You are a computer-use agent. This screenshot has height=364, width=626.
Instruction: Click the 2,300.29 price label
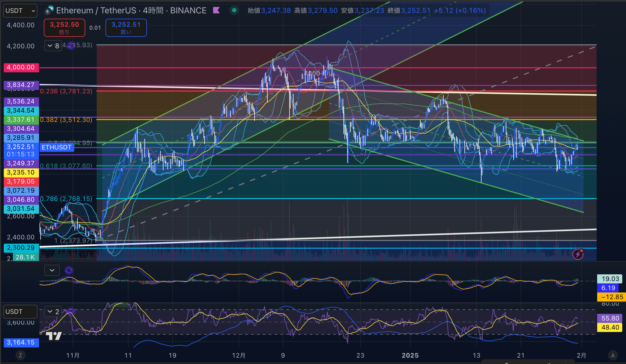click(21, 248)
